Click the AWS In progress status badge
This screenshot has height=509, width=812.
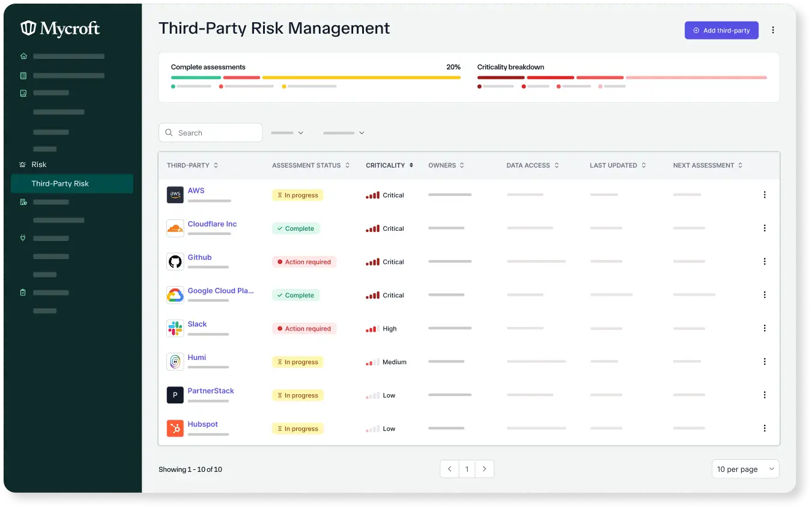coord(297,195)
